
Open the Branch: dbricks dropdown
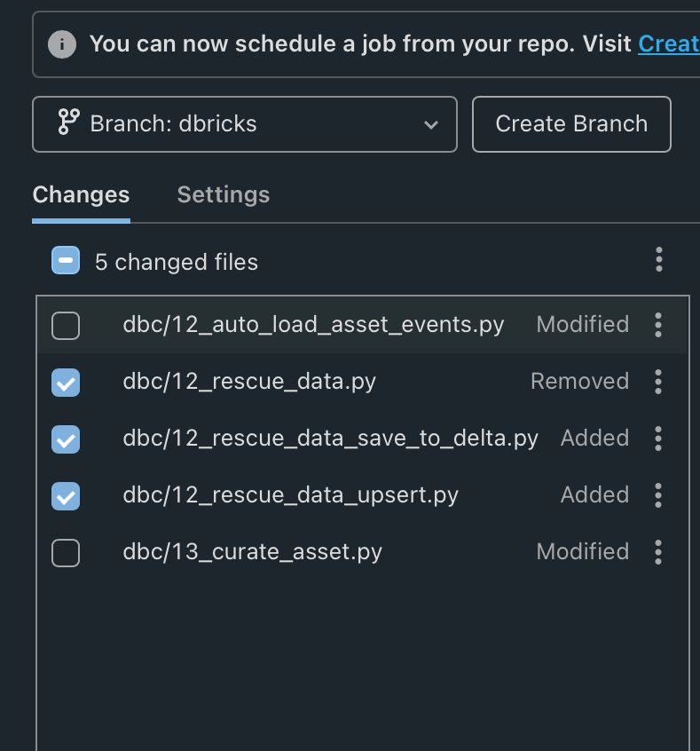[244, 124]
